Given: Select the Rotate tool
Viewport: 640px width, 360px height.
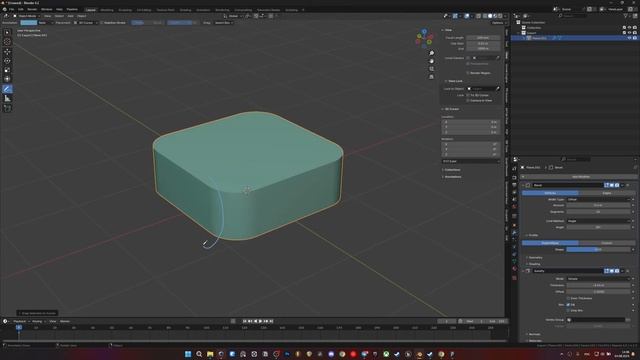Looking at the screenshot, I should 7,61.
